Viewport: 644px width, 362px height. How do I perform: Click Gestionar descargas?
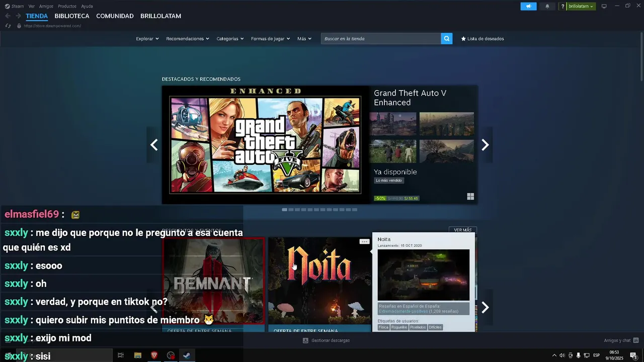331,340
